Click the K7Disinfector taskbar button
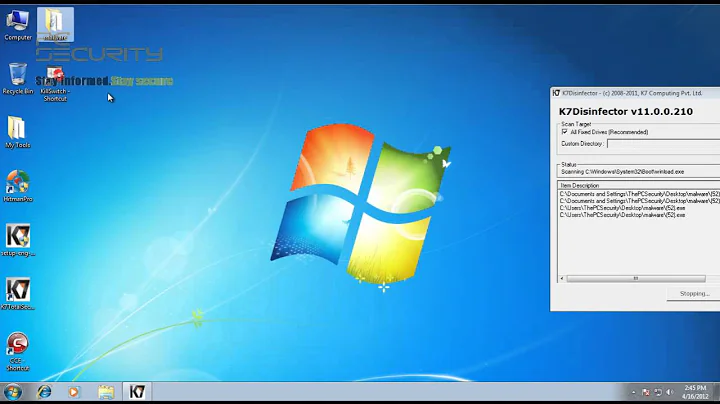Viewport: 720px width, 404px height. (137, 392)
